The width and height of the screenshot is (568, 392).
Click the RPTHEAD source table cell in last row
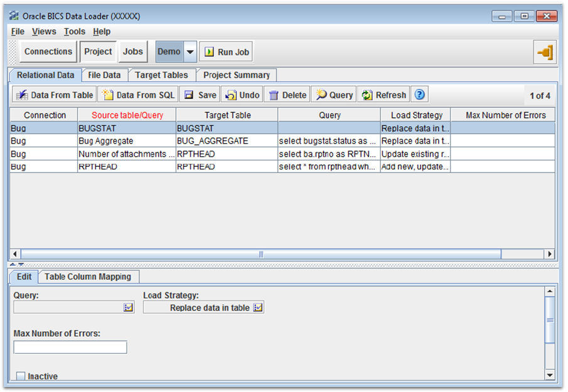(127, 166)
